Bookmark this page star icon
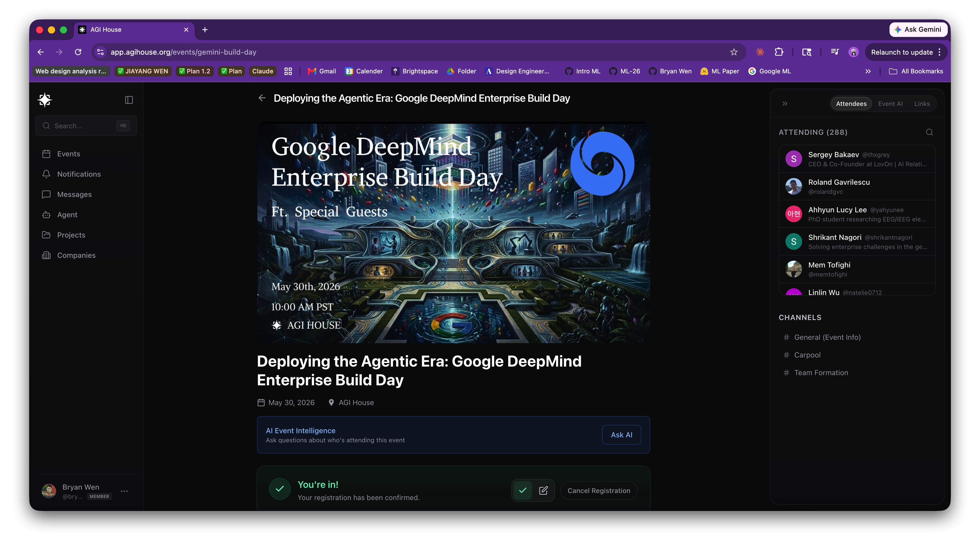980x550 pixels. click(734, 52)
